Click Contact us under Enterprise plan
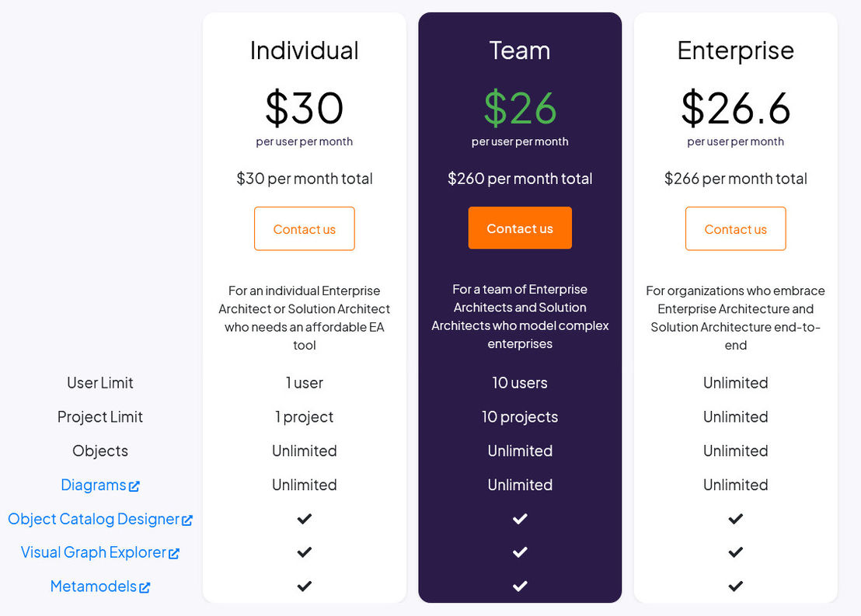 pyautogui.click(x=736, y=229)
